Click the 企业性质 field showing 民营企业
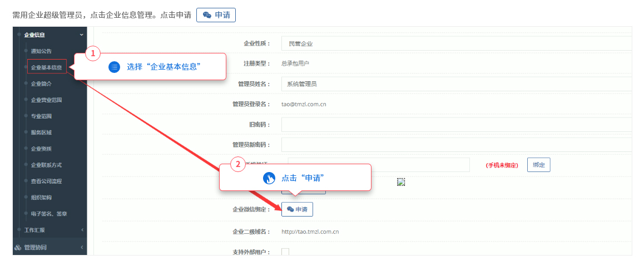Image resolution: width=644 pixels, height=265 pixels. click(457, 43)
